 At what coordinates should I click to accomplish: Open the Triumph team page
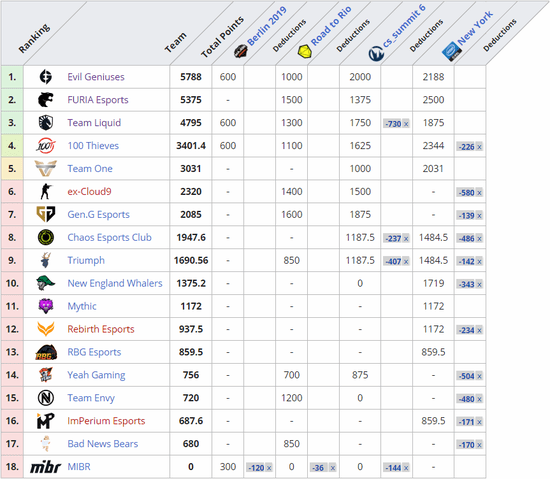pos(86,260)
